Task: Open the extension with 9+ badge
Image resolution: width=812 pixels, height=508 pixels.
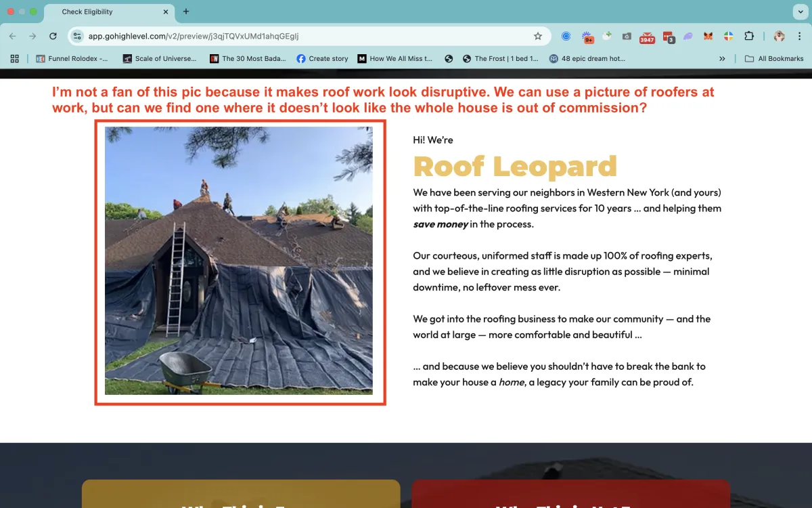Action: 587,37
